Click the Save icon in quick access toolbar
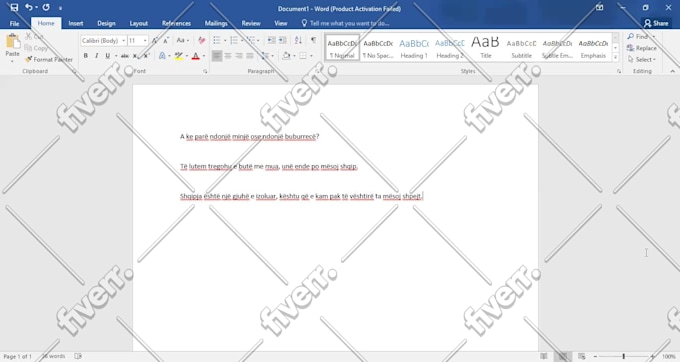 (14, 7)
